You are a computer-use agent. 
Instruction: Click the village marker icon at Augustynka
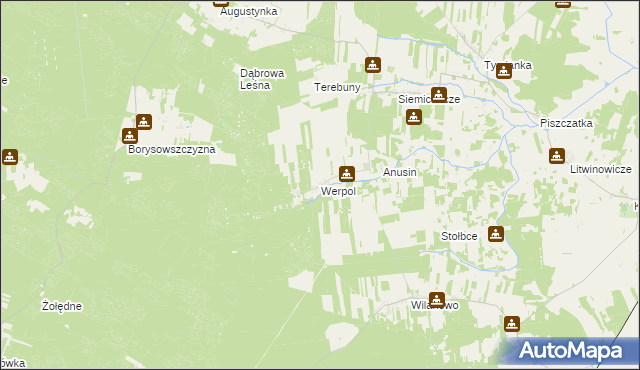(221, 4)
